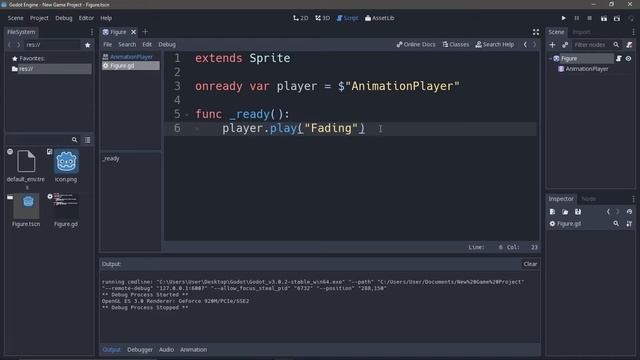This screenshot has height=360, width=640.
Task: Switch to the 3D workspace
Action: click(x=322, y=18)
